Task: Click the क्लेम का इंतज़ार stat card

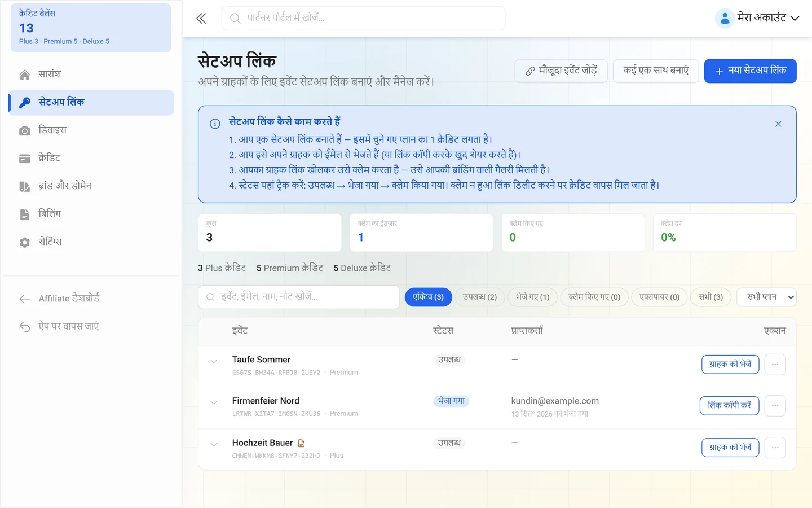Action: 421,233
